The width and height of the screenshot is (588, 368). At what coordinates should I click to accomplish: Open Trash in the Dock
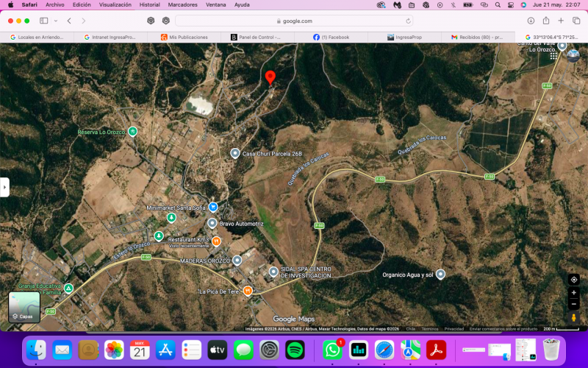551,350
